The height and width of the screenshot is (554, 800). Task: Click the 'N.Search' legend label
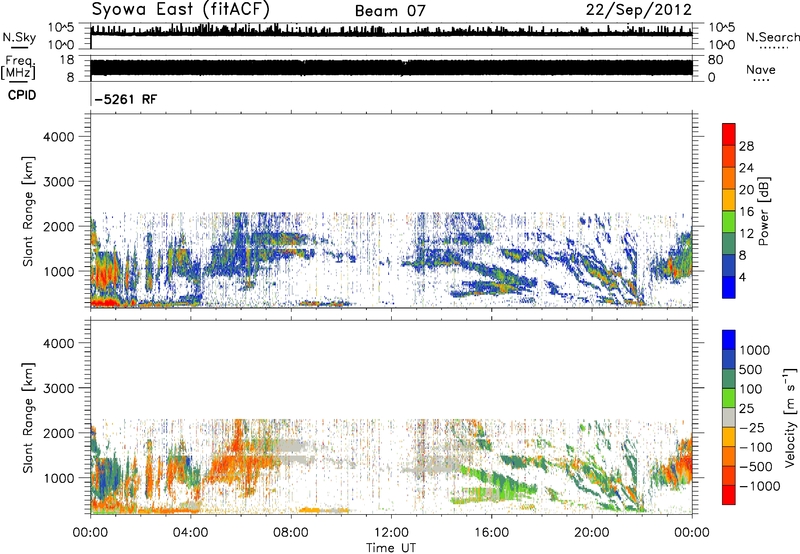pos(772,37)
